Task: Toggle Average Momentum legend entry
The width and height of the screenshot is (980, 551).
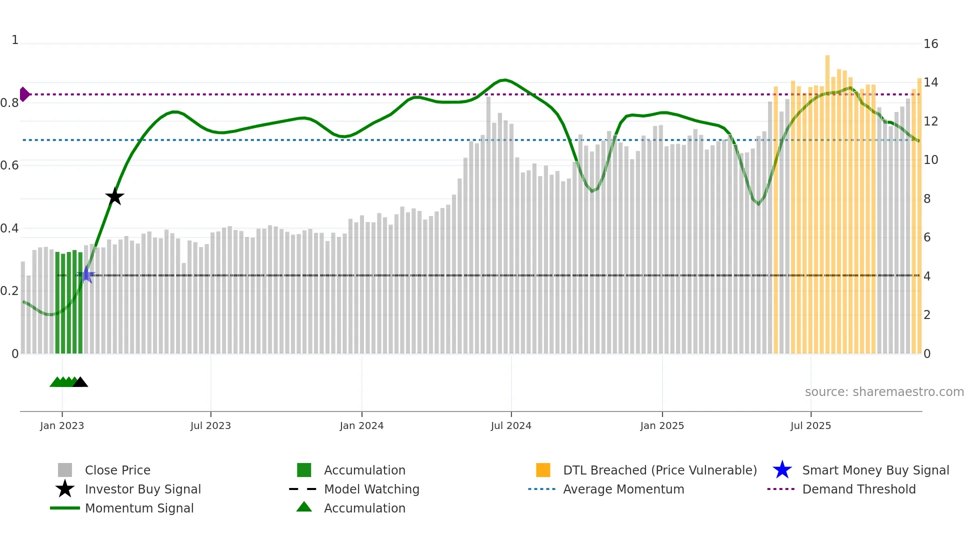Action: point(623,489)
